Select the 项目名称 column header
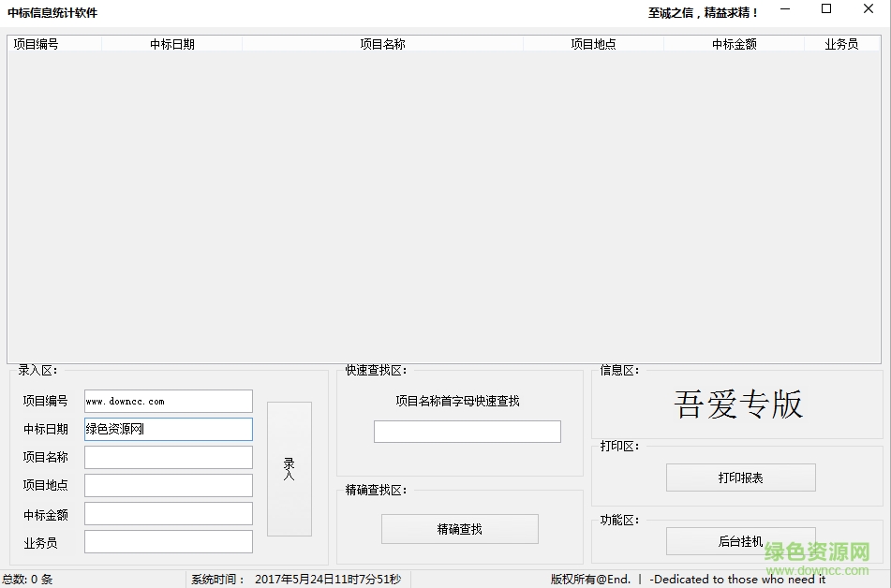 click(384, 43)
